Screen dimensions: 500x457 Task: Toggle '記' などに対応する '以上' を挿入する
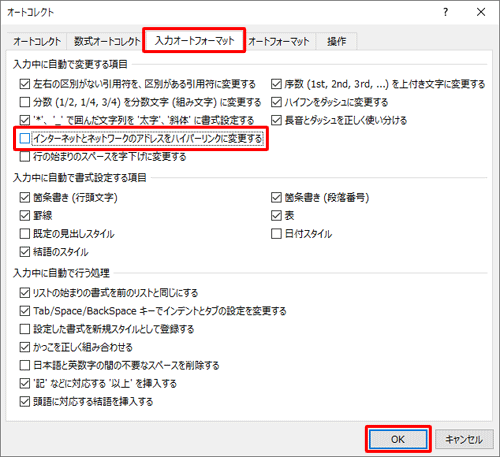point(25,383)
